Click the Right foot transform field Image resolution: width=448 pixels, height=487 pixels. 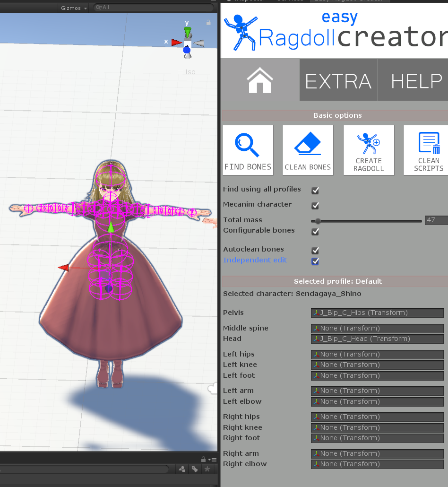(x=377, y=438)
